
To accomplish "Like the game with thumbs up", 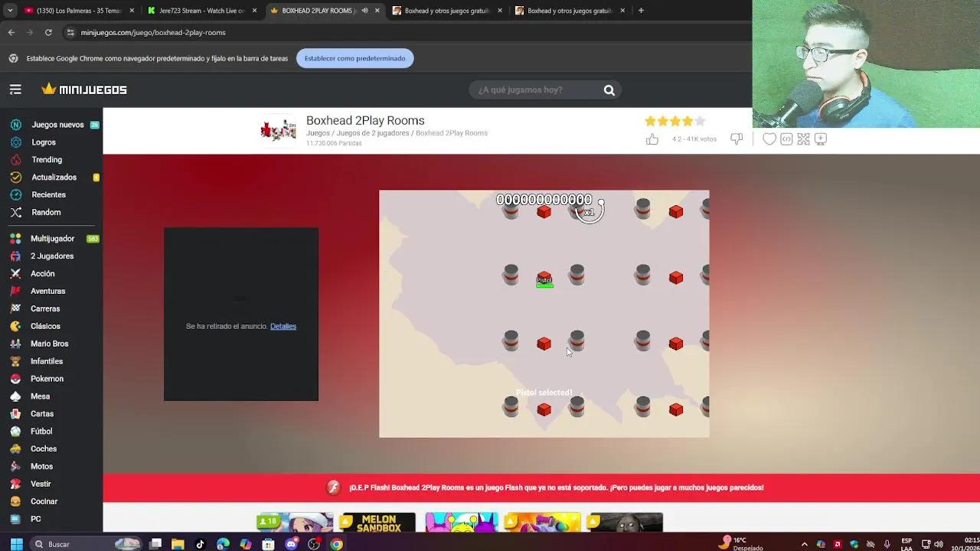I will (652, 139).
